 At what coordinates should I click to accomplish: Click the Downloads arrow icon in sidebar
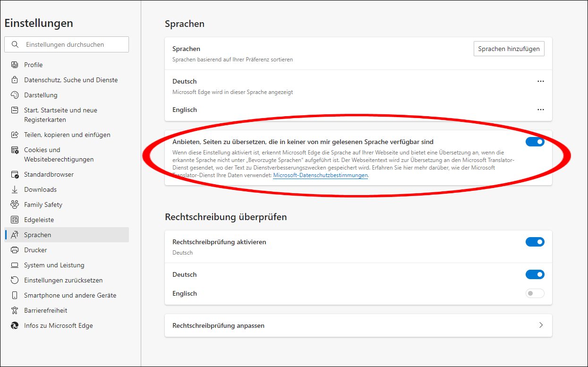pyautogui.click(x=15, y=189)
